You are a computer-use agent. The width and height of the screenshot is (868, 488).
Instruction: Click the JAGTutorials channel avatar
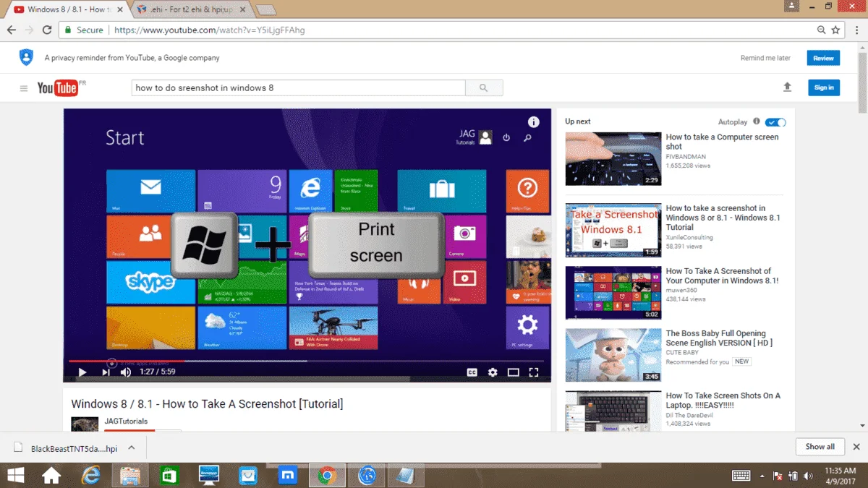85,424
